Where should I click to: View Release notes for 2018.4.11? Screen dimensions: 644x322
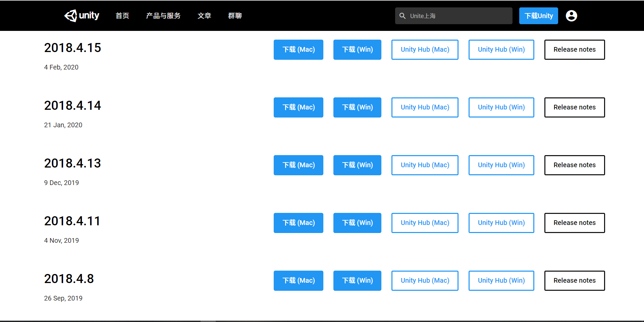click(x=575, y=223)
